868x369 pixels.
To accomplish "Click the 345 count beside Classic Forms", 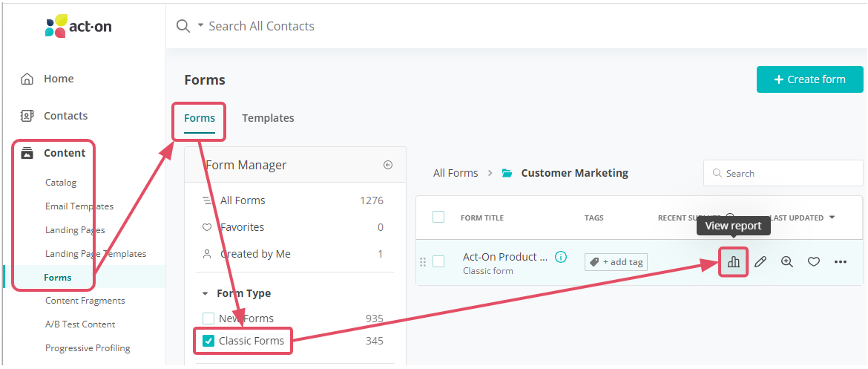I will tap(375, 341).
